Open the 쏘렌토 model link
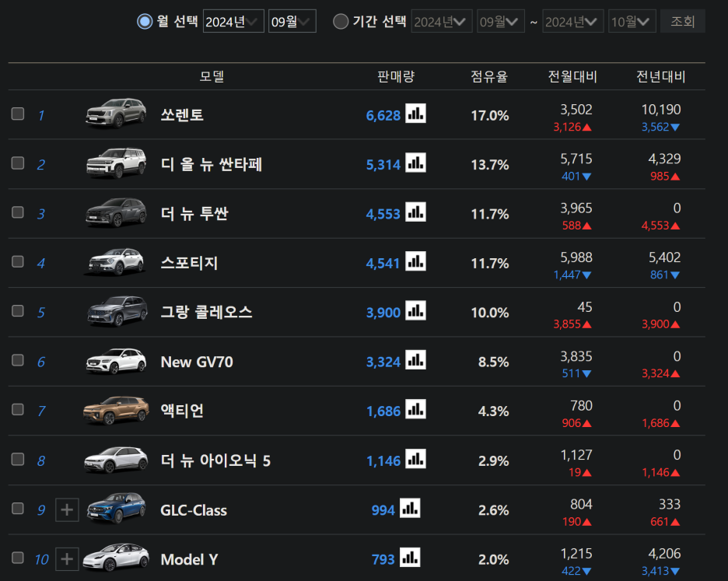Viewport: 728px width, 581px height. (182, 114)
